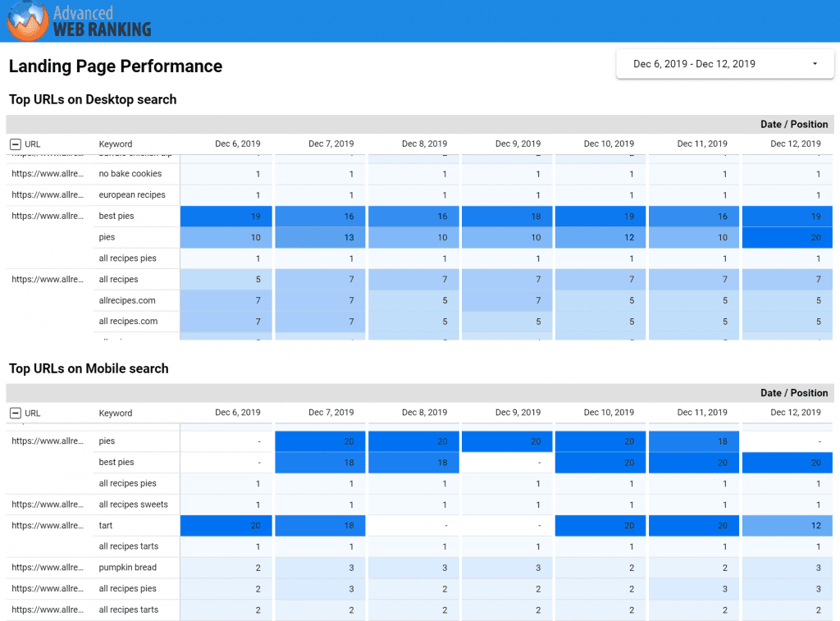The height and width of the screenshot is (621, 840).
Task: Open the URL beside 'all recipes' in Desktop table
Action: click(47, 279)
